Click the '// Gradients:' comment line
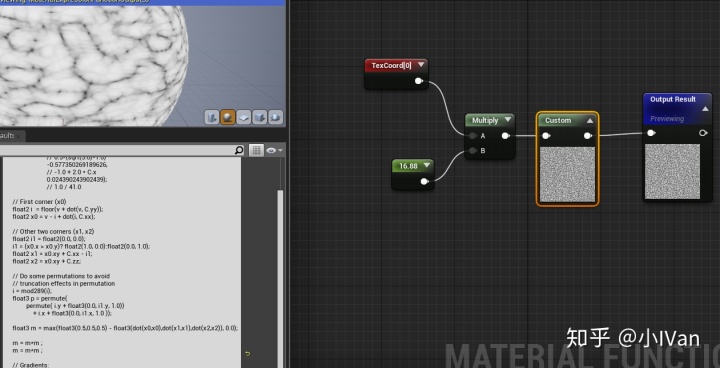Viewport: 720px width, 368px height. pyautogui.click(x=30, y=365)
